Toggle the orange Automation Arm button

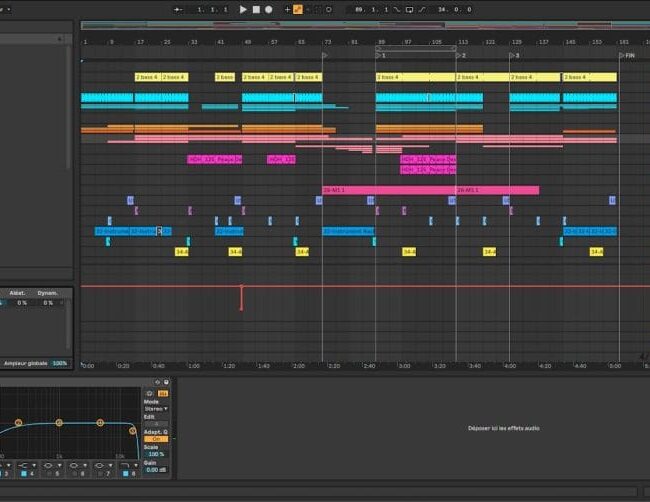pos(297,9)
